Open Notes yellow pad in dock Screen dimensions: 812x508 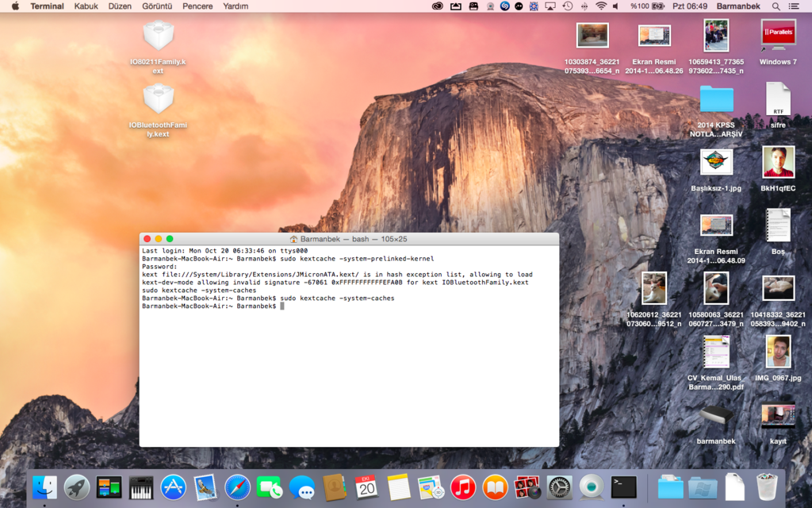click(398, 488)
